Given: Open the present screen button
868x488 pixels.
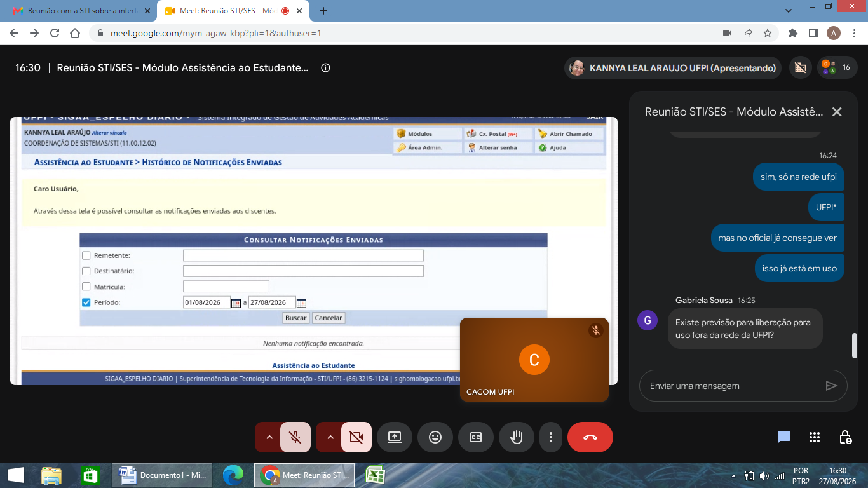Looking at the screenshot, I should click(395, 437).
